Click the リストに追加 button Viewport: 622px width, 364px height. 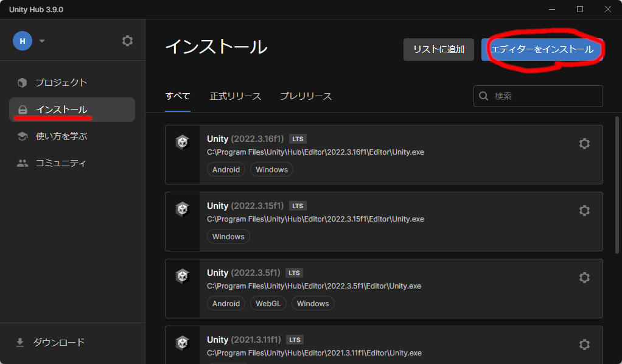(439, 50)
